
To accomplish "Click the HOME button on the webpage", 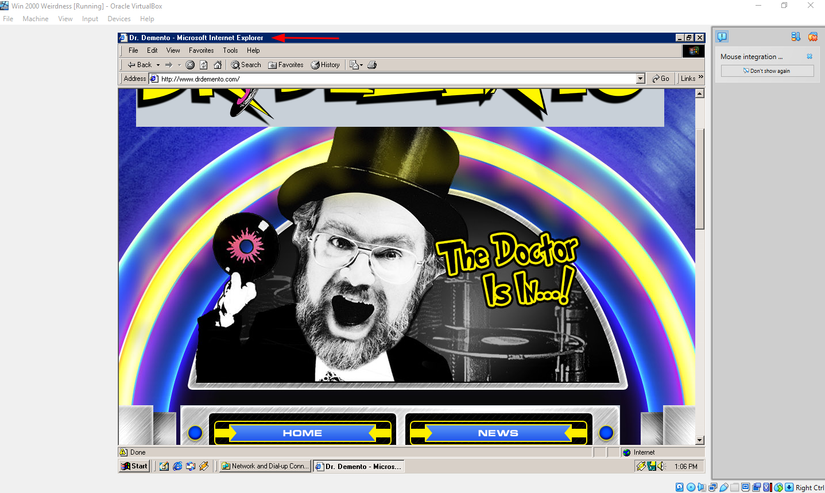I will 302,433.
